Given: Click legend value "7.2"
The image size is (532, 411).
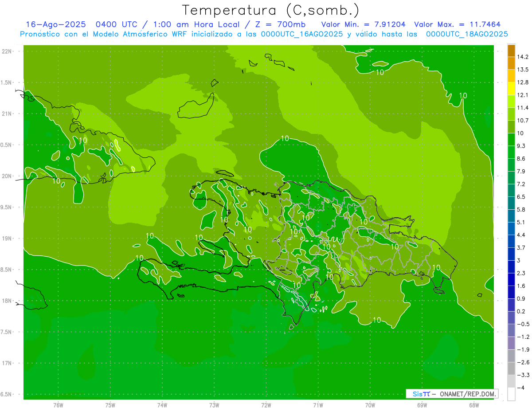Looking at the screenshot, I should coord(521,184).
